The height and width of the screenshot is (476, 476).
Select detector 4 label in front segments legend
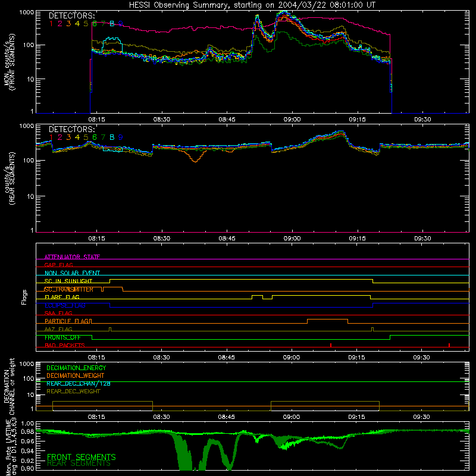pos(77,24)
